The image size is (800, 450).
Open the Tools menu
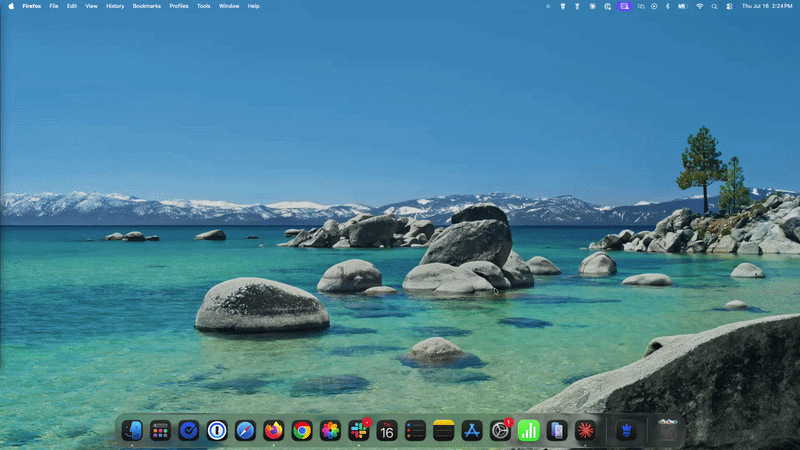click(204, 6)
